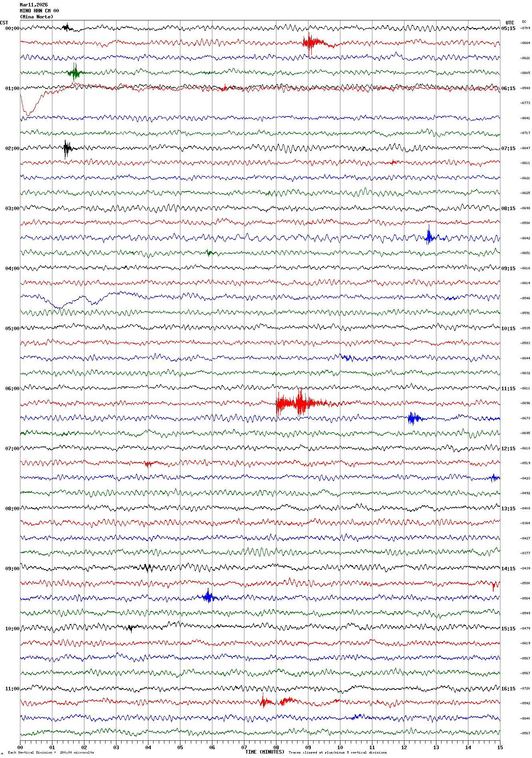532x758 pixels.
Task: Click the MINO HHN CM 00 station label
Action: (x=39, y=11)
